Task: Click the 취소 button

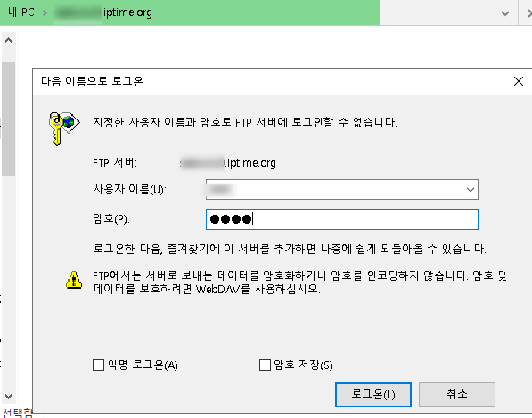Action: click(x=457, y=395)
